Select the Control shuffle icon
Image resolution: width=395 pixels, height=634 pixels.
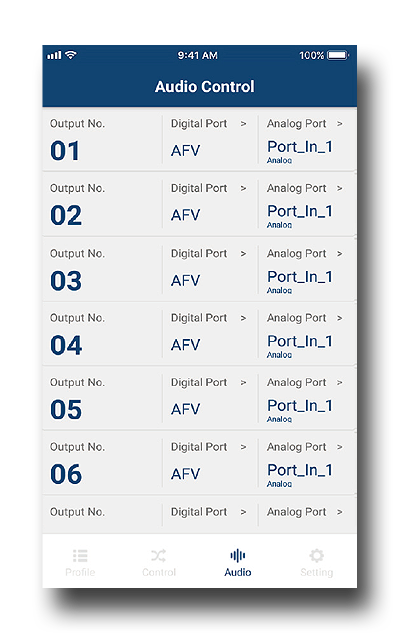point(158,556)
